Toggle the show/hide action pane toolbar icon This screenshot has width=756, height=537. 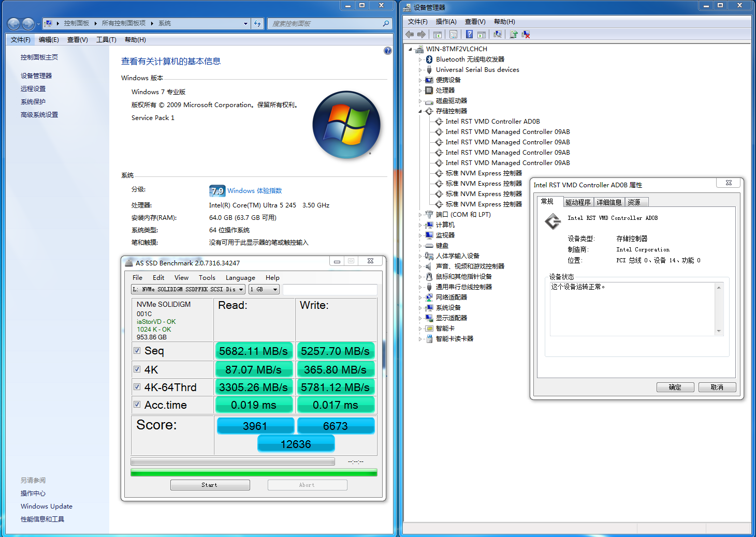(x=482, y=35)
